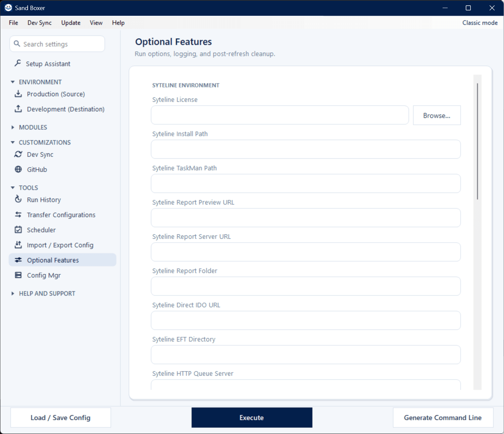Image resolution: width=504 pixels, height=434 pixels.
Task: Click the Setup Assistant wrench icon
Action: tap(18, 63)
